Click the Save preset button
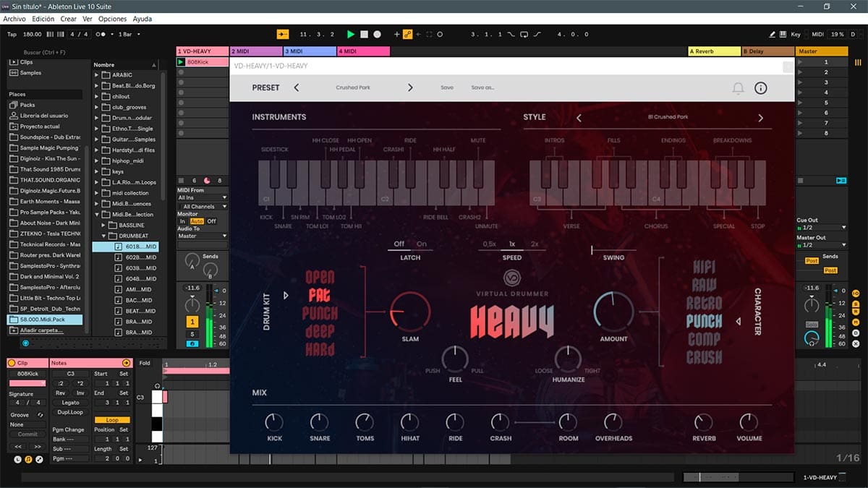Screen dimensions: 868x488 (447, 87)
